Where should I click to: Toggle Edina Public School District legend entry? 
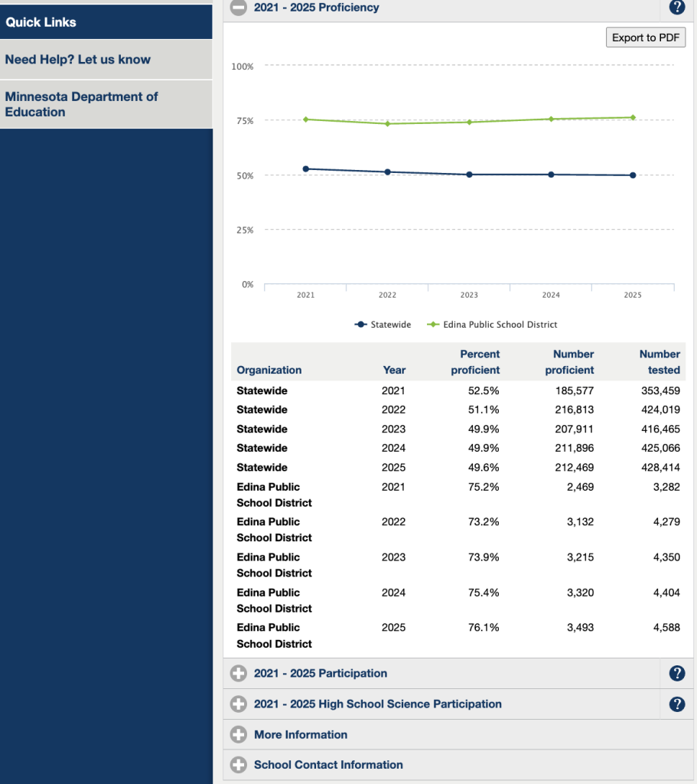493,325
